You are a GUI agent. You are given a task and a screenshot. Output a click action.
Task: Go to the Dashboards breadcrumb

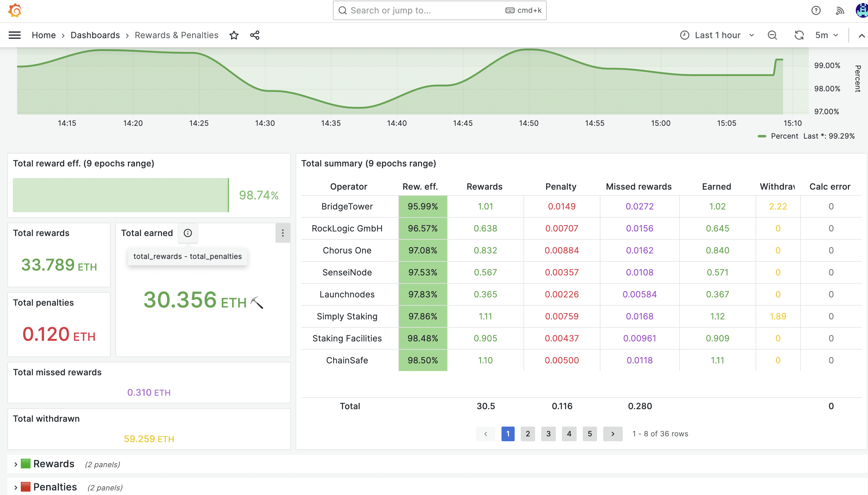[95, 35]
